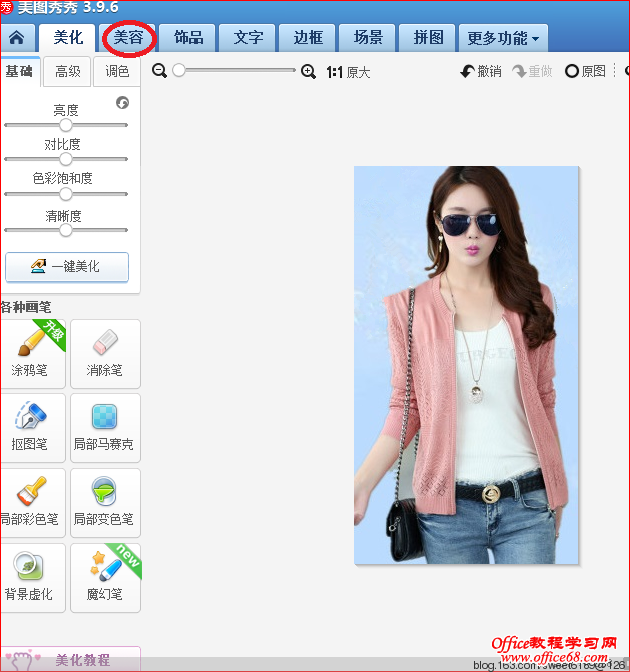630x672 pixels.
Task: Select the 涂鸦笔 doodle brush tool
Action: tap(33, 354)
